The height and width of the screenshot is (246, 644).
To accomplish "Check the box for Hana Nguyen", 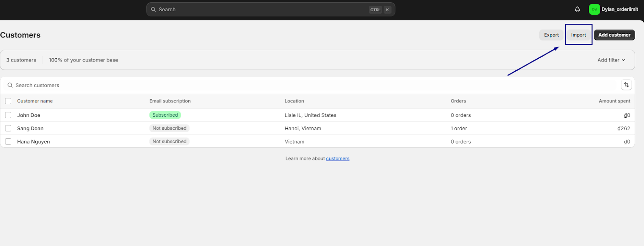I will [x=8, y=141].
